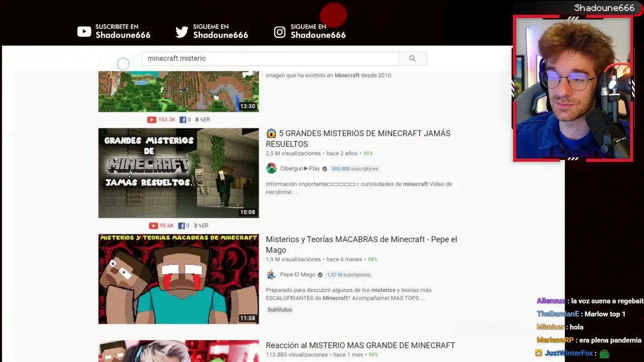Click the streamer webcam feed
Screen dimensions: 644x362
click(x=573, y=88)
